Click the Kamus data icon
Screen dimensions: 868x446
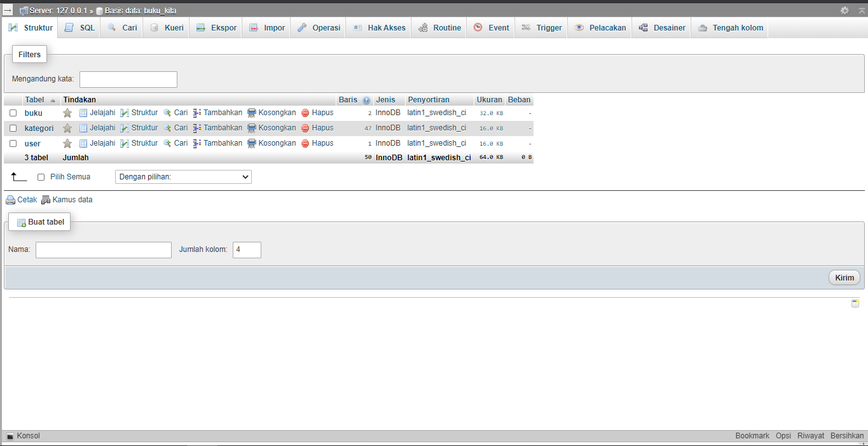[46, 200]
